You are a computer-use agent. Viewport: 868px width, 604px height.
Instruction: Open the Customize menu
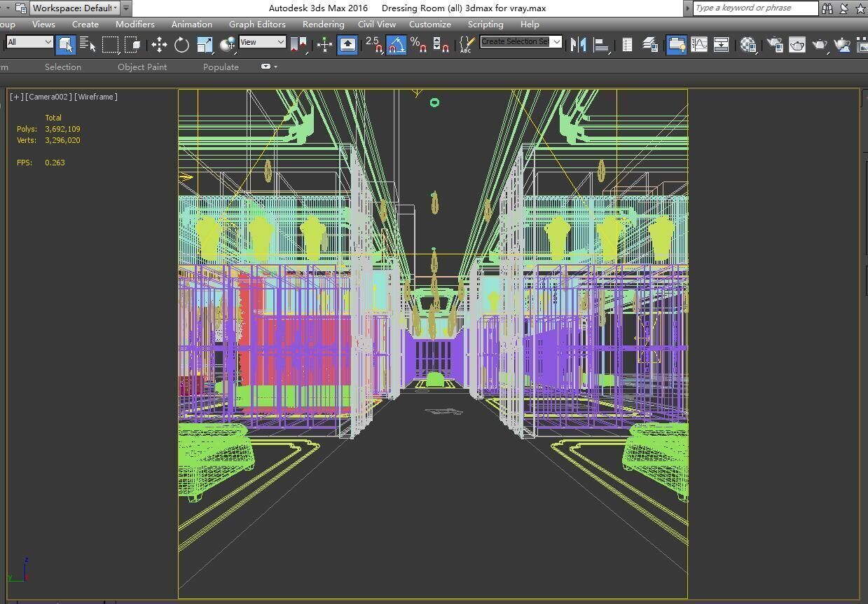point(430,25)
